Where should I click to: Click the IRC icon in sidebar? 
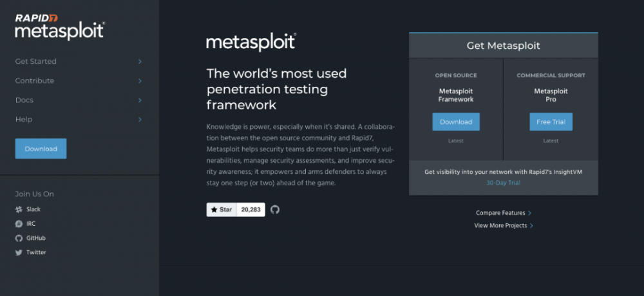(19, 224)
